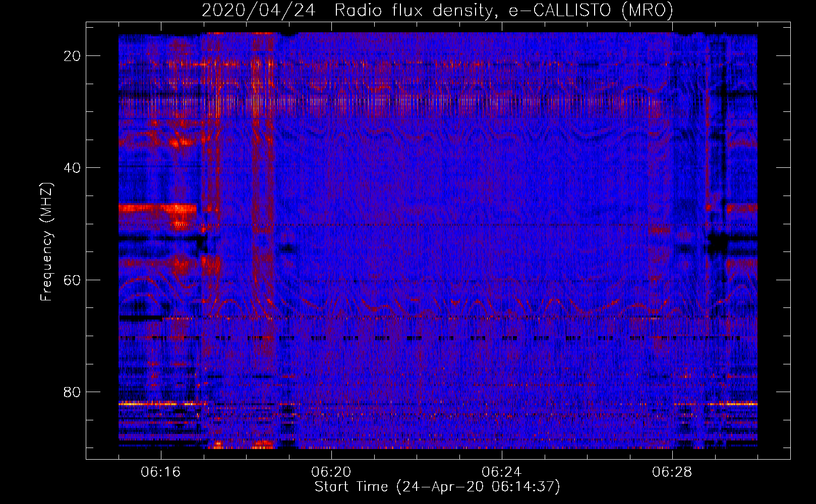
Task: Click the Start Time x-axis label
Action: tap(437, 487)
